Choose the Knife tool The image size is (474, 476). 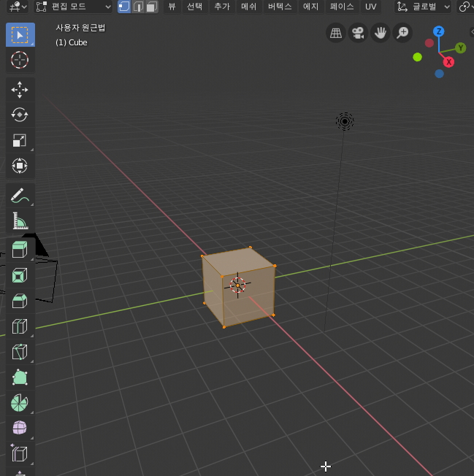(20, 352)
